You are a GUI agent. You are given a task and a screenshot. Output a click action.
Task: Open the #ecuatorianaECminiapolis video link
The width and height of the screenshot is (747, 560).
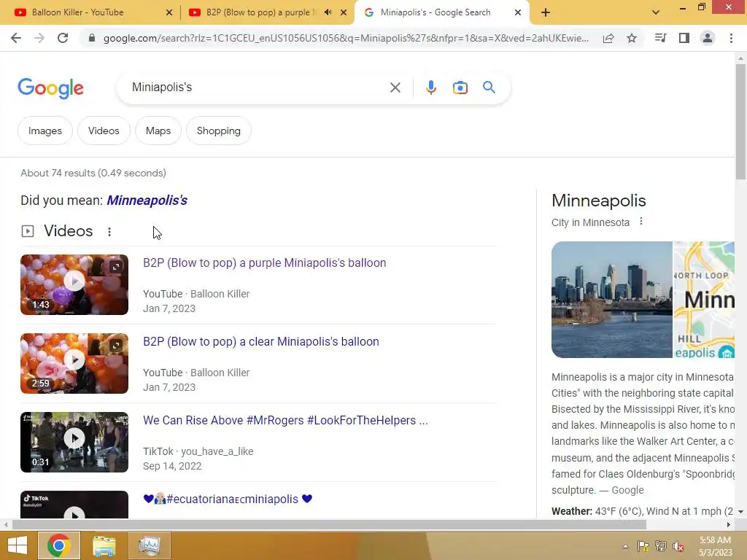pyautogui.click(x=228, y=499)
